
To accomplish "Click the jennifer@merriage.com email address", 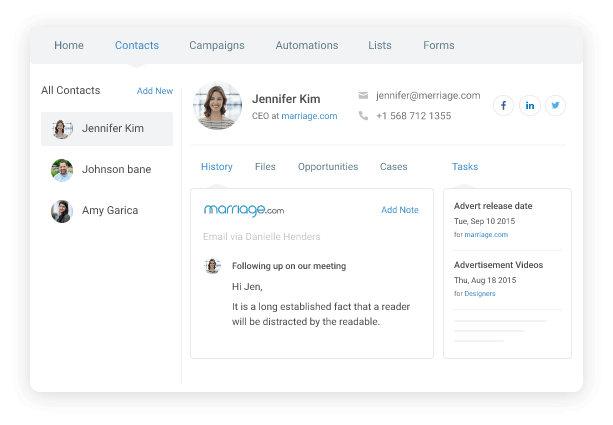I will point(428,95).
